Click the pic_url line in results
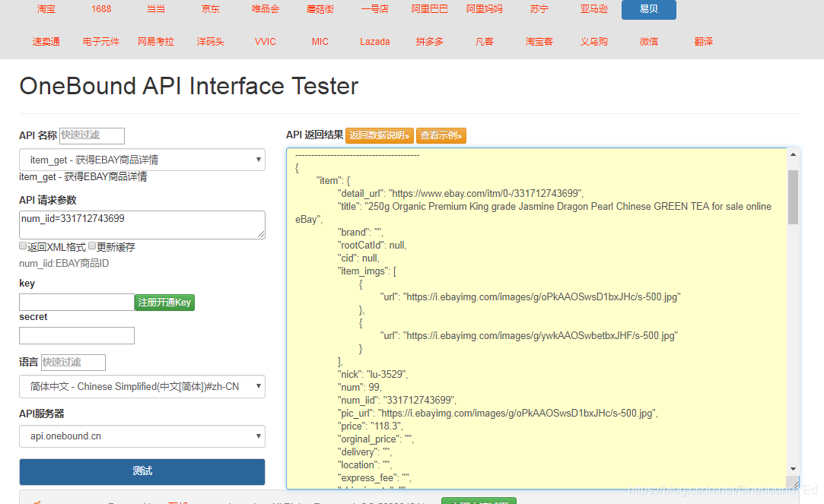The image size is (824, 504). tap(498, 414)
